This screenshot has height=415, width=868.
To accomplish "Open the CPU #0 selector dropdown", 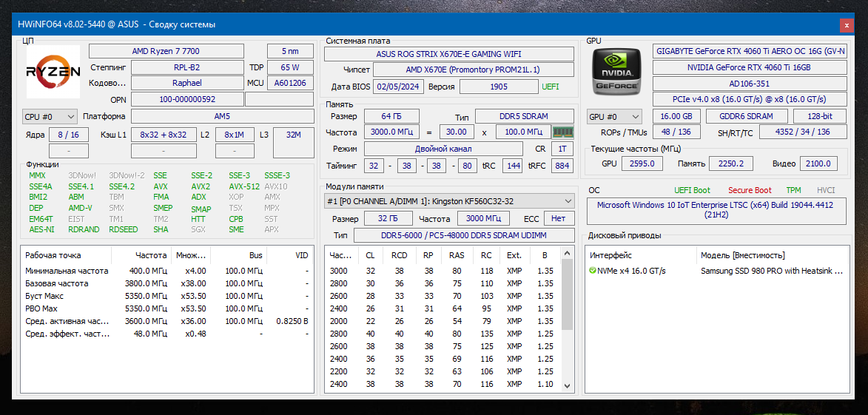I will [50, 117].
